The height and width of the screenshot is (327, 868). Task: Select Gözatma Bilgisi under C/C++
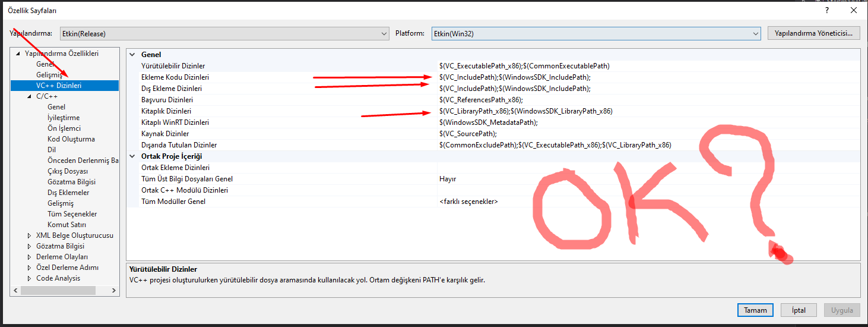click(71, 182)
